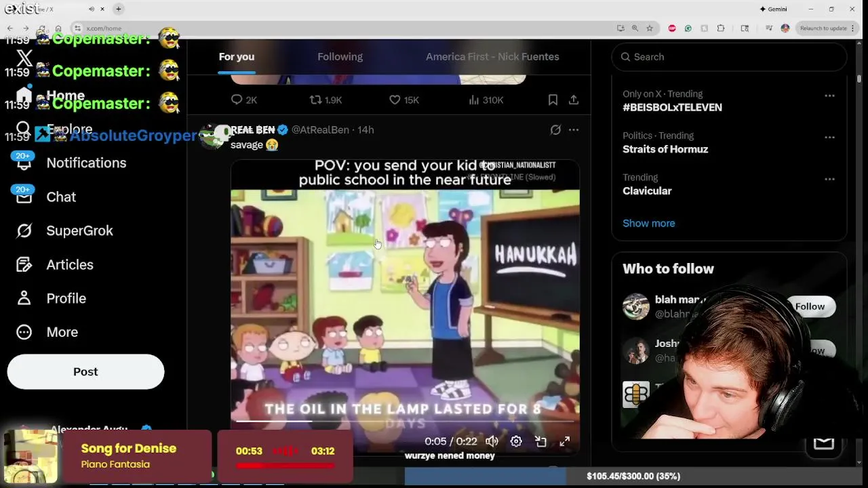
Task: Open the Straits of Hormuz trend
Action: (665, 149)
